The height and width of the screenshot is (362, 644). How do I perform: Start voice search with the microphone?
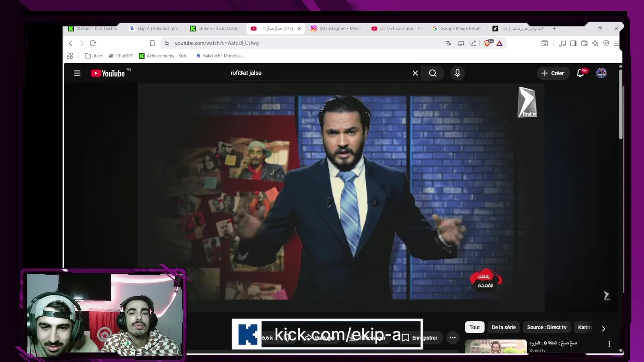[x=457, y=73]
